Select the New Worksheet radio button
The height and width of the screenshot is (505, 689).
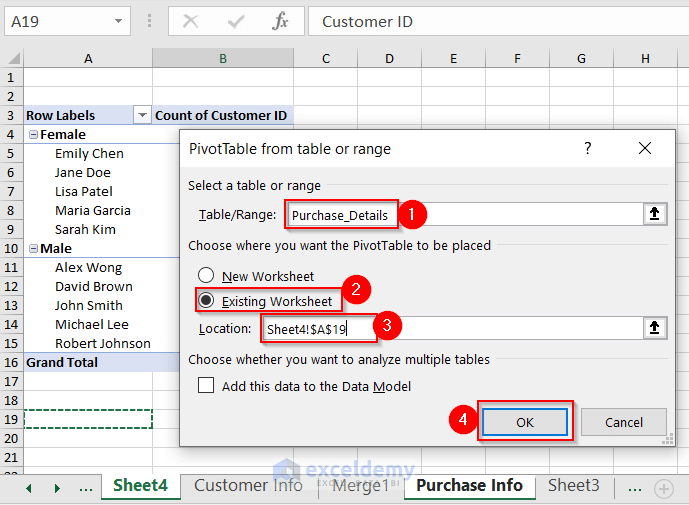pyautogui.click(x=206, y=276)
